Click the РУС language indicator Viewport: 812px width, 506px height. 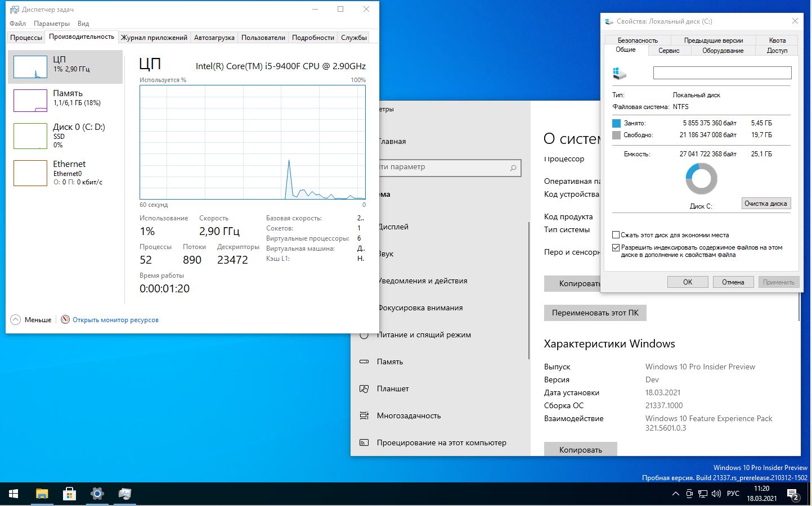click(733, 494)
